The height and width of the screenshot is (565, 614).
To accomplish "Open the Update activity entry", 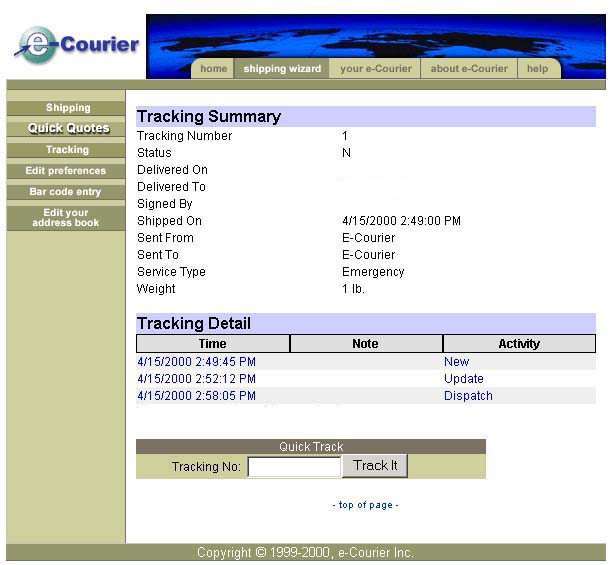I will (x=463, y=379).
